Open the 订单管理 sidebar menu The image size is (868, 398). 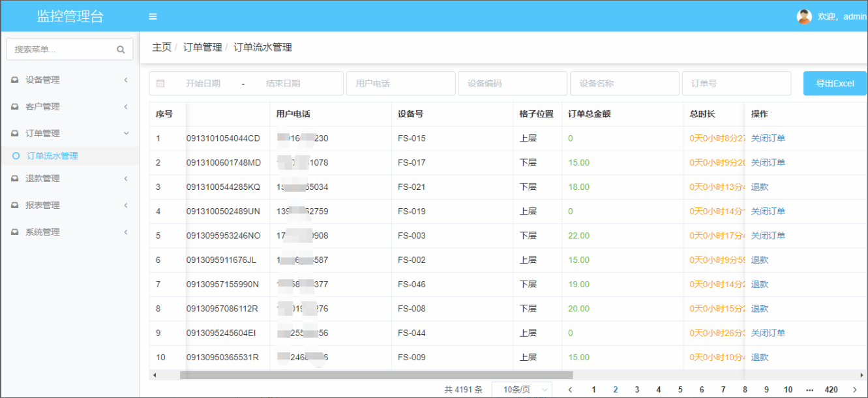pos(70,134)
